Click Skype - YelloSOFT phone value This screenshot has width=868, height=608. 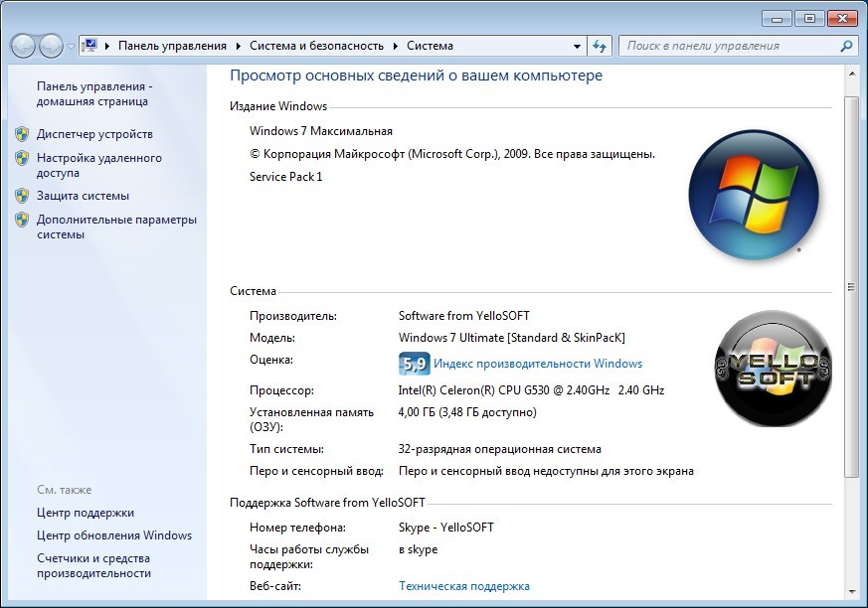445,528
